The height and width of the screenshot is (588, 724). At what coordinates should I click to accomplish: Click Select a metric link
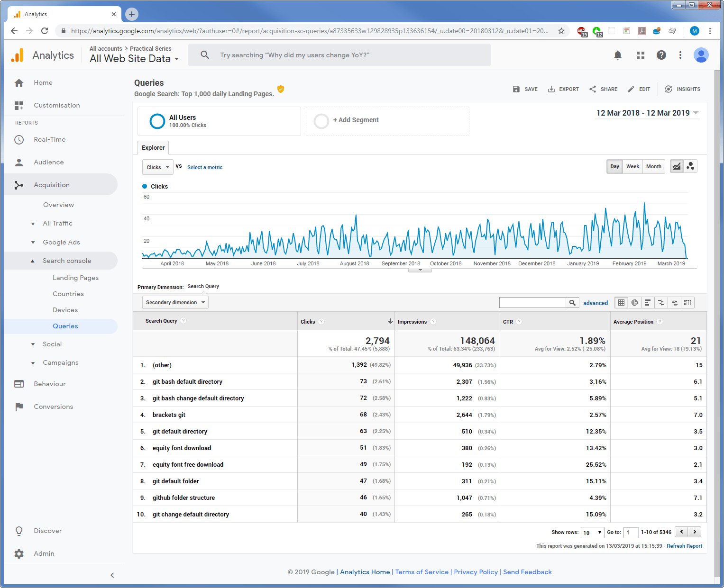205,167
